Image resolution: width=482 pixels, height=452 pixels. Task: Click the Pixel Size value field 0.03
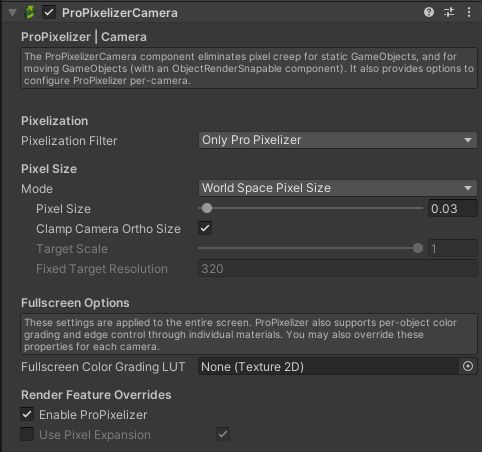click(x=452, y=209)
